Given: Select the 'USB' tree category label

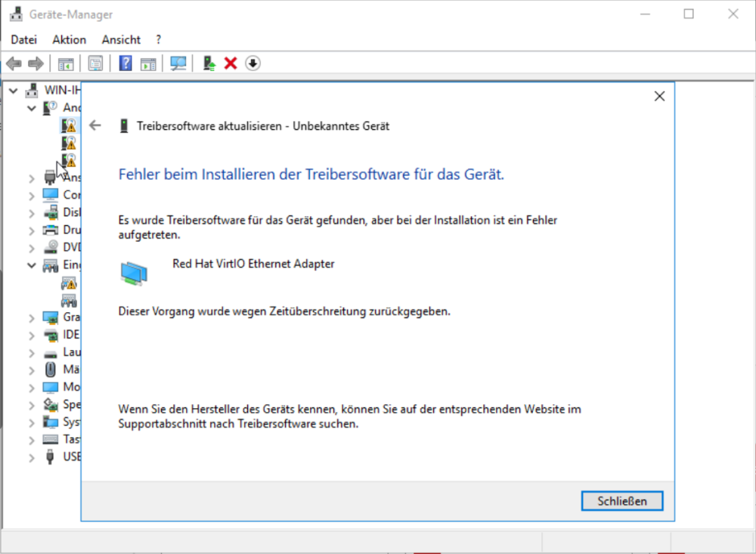Looking at the screenshot, I should [72, 457].
